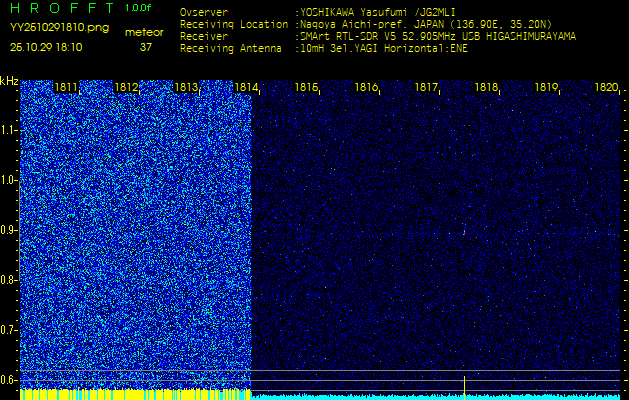Click the file name YY2510291810.png

[x=59, y=28]
